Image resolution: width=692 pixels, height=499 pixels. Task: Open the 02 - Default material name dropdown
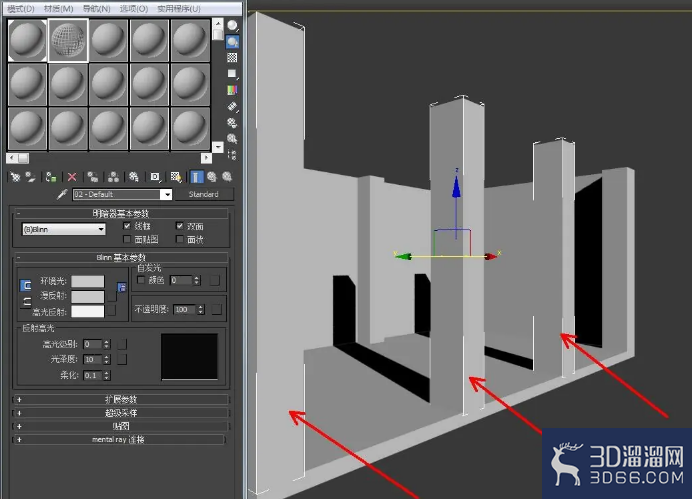coord(166,195)
